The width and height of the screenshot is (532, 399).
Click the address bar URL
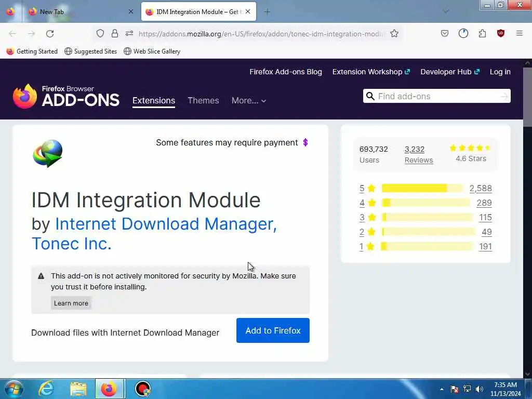(x=260, y=34)
